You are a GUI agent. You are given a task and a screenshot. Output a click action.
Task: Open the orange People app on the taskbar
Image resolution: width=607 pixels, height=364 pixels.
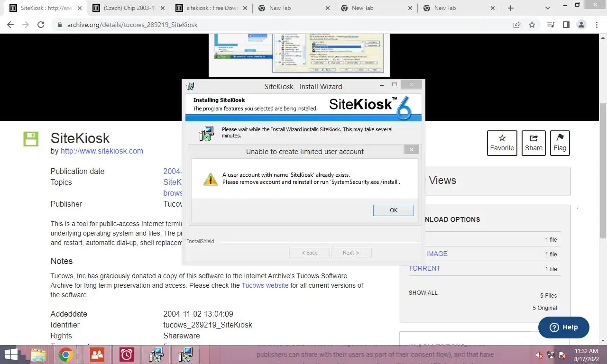point(97,355)
